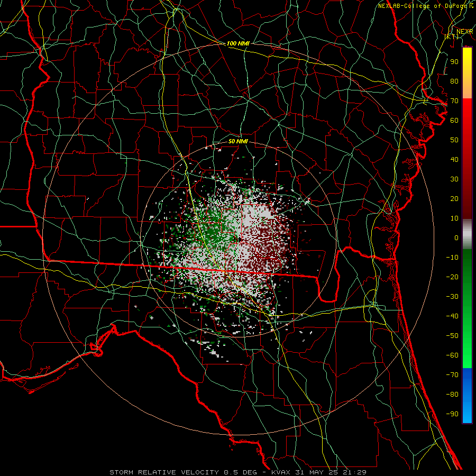Click the positive 40 velocity scale label

pyautogui.click(x=454, y=160)
